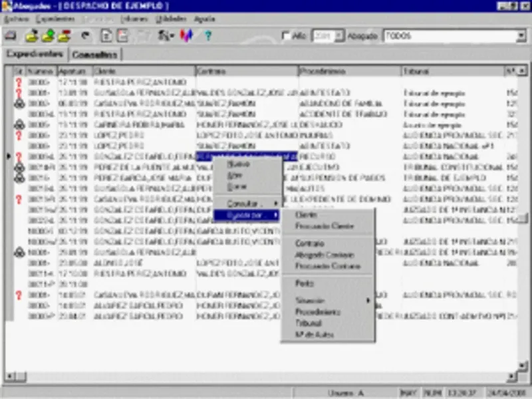Expand the Consultar submenu
The width and height of the screenshot is (532, 399).
coord(247,203)
